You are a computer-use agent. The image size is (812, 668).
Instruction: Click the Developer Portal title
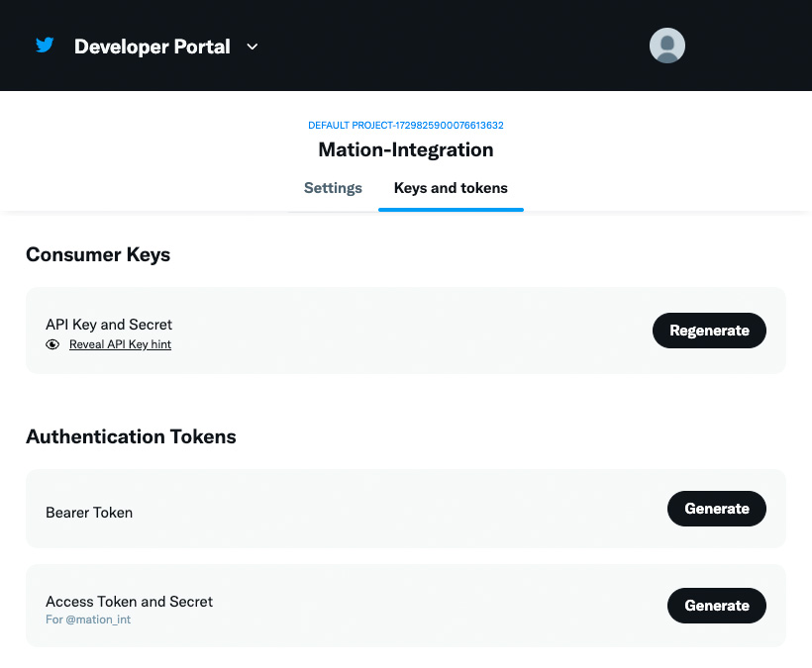(x=152, y=47)
